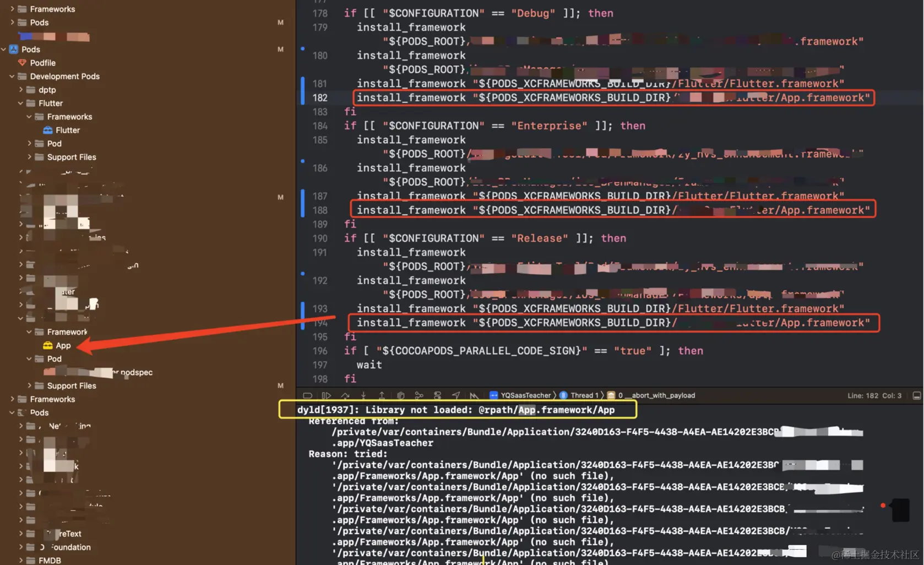Select 0 __abort_with_payload stack frame breadcrumb

tap(656, 395)
